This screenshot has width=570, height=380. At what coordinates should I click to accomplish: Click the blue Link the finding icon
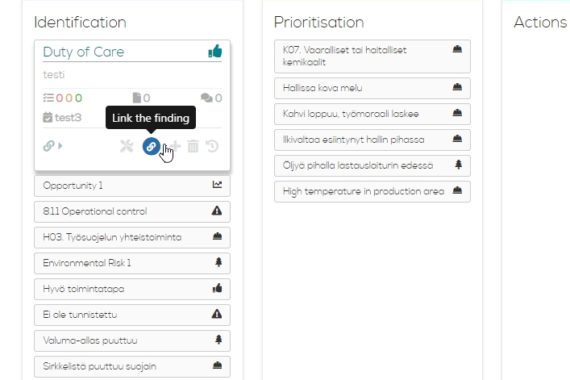point(151,146)
